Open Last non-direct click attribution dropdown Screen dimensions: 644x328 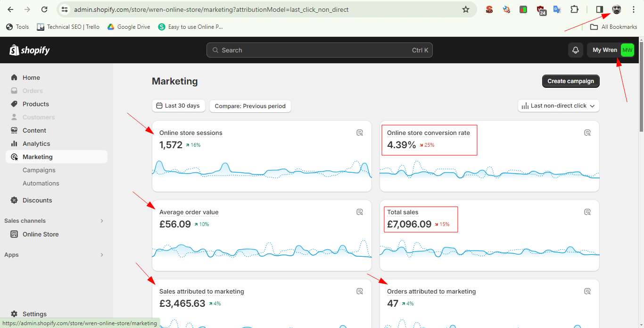coord(559,106)
